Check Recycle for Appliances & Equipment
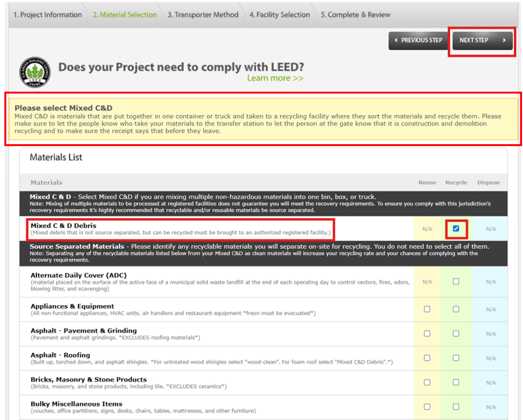The width and height of the screenshot is (523, 420). (456, 309)
